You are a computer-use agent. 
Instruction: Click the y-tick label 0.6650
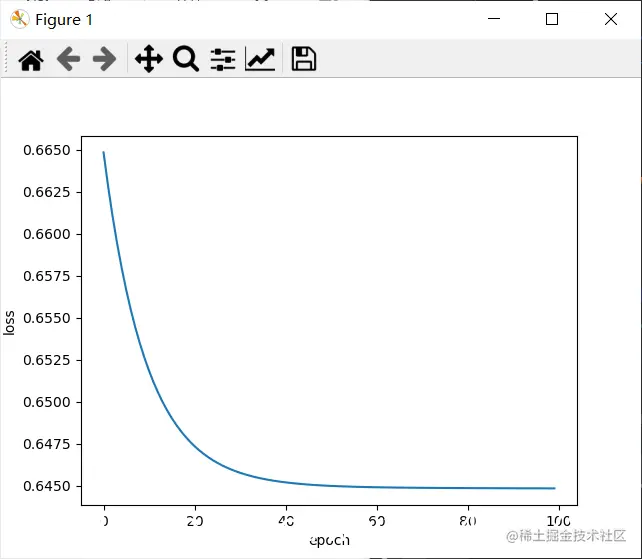[x=47, y=150]
